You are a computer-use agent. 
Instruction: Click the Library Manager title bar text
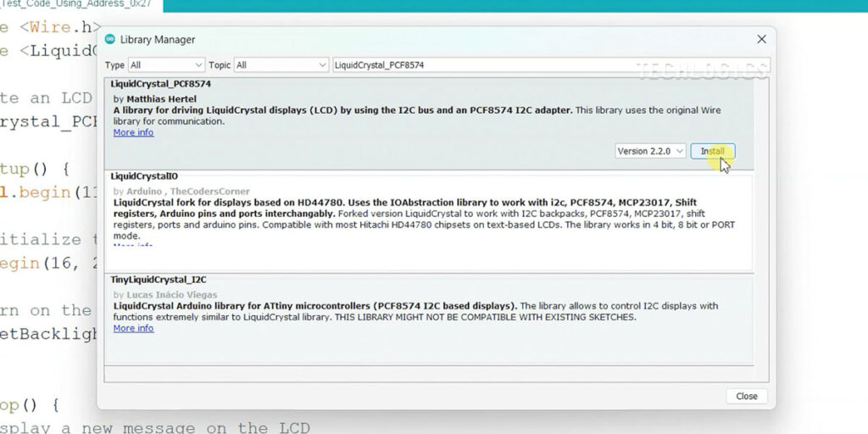point(158,39)
